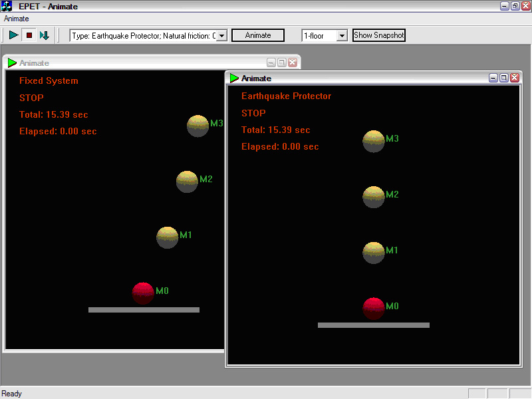The height and width of the screenshot is (399, 532).
Task: Maximize the Earthquake Protector Animate window
Action: 504,78
